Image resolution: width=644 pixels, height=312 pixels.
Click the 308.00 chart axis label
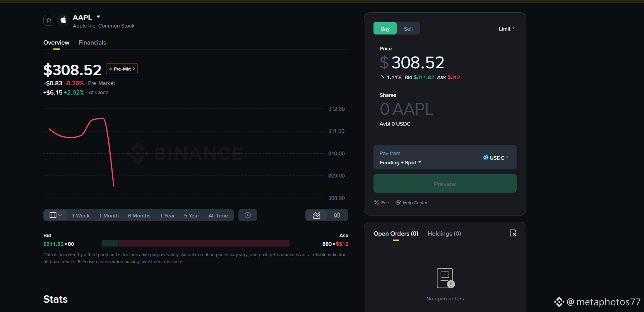click(336, 198)
